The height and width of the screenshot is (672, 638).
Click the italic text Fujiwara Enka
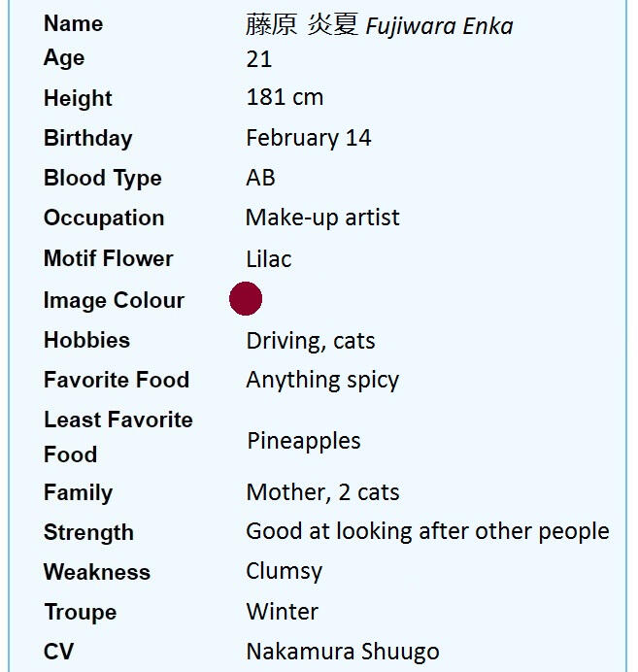[x=439, y=26]
